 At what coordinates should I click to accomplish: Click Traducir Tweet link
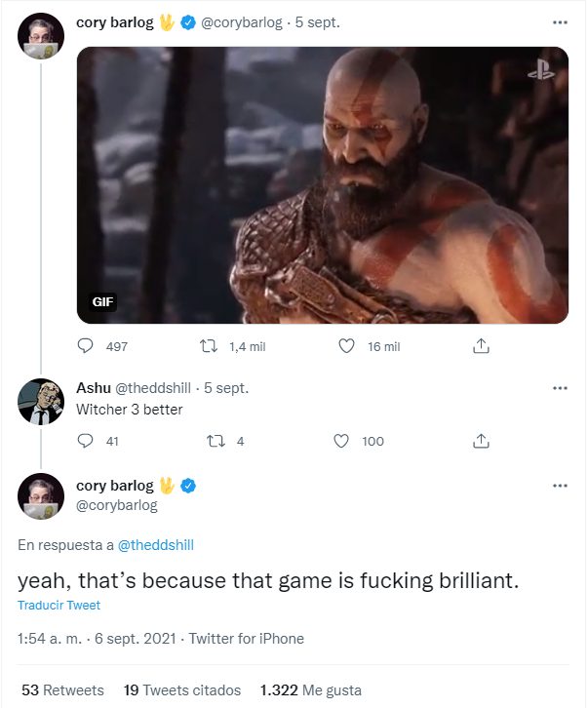59,606
